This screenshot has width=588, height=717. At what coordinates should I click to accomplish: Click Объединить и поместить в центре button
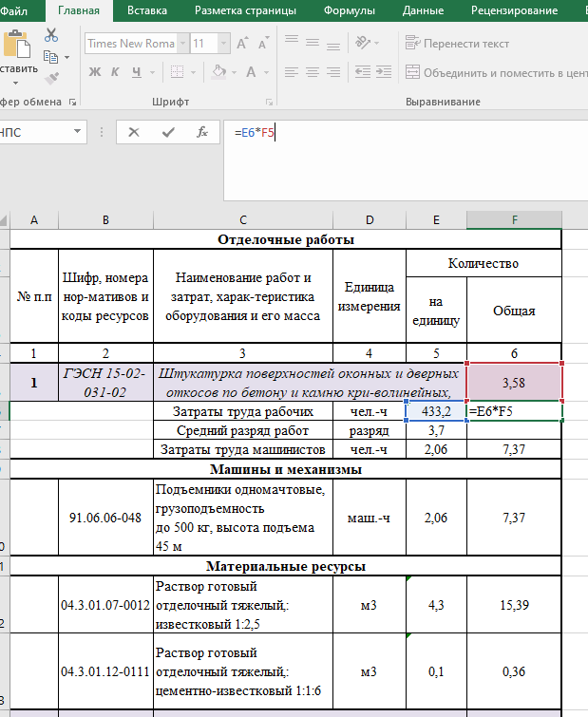pos(496,73)
